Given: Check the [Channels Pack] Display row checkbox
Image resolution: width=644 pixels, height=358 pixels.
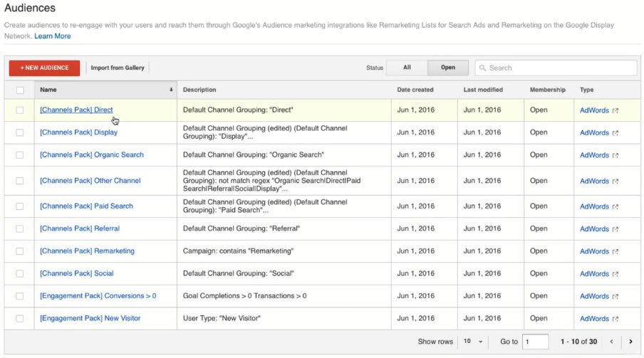Looking at the screenshot, I should pos(20,132).
